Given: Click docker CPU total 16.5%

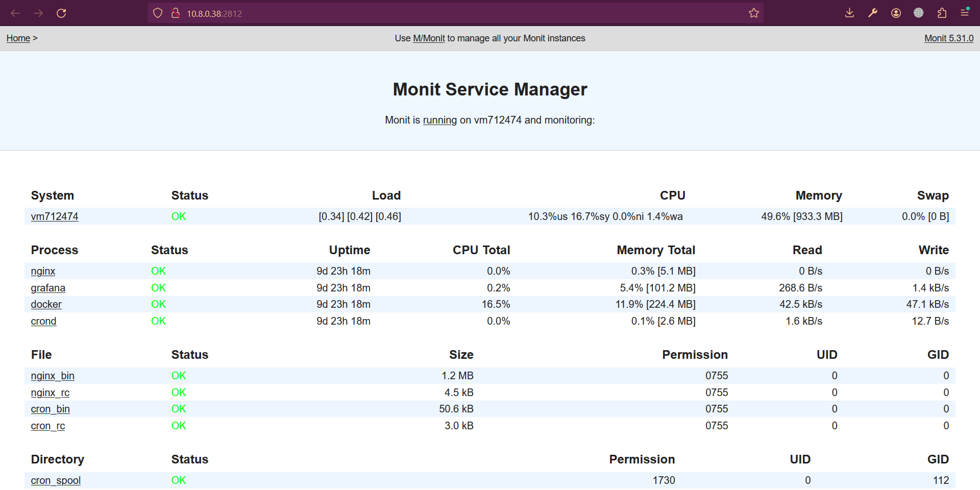Looking at the screenshot, I should click(496, 304).
